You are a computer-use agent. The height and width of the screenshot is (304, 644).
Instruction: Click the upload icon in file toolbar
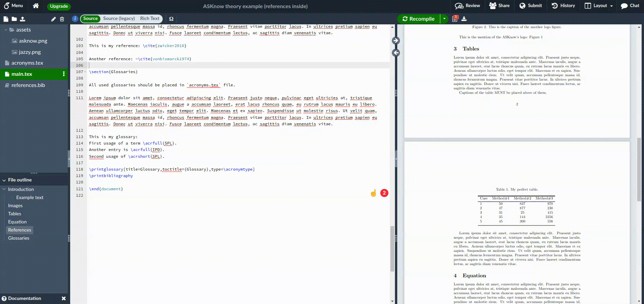(x=22, y=19)
